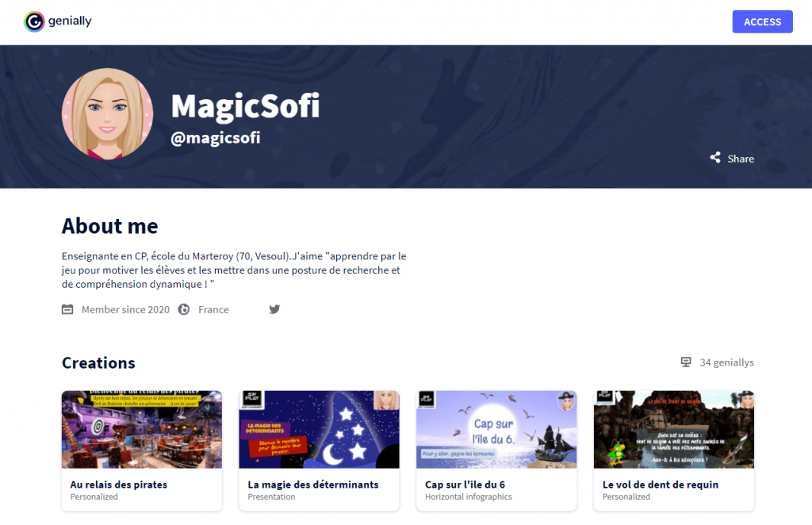Click the globe icon beside France
The height and width of the screenshot is (525, 812).
point(184,309)
